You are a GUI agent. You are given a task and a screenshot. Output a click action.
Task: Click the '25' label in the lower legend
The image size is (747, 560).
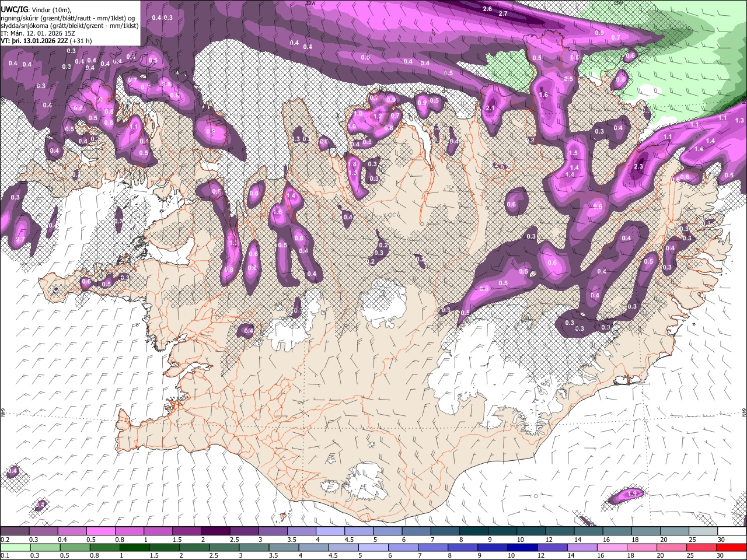click(x=691, y=556)
